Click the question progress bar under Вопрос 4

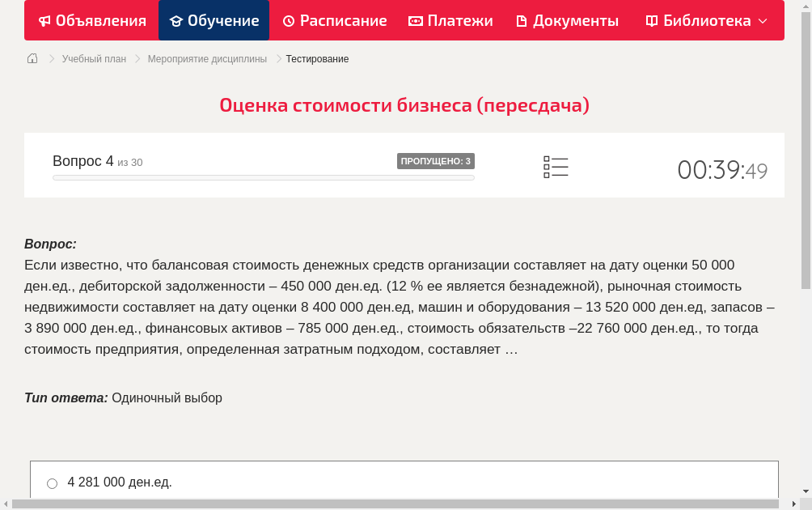point(263,177)
